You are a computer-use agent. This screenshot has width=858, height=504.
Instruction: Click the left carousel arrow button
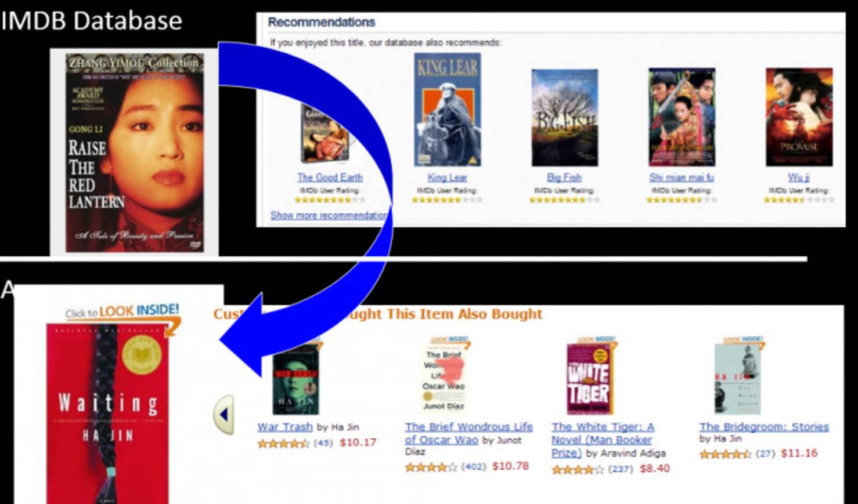click(x=224, y=414)
